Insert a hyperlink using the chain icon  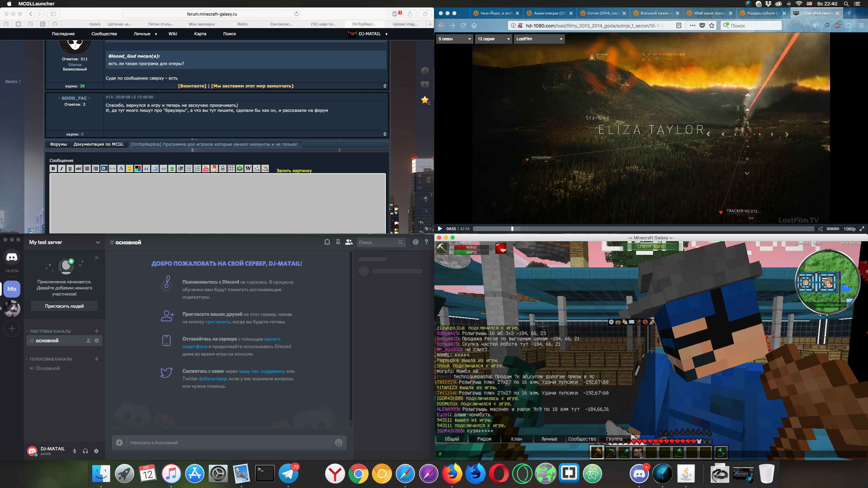(x=163, y=168)
